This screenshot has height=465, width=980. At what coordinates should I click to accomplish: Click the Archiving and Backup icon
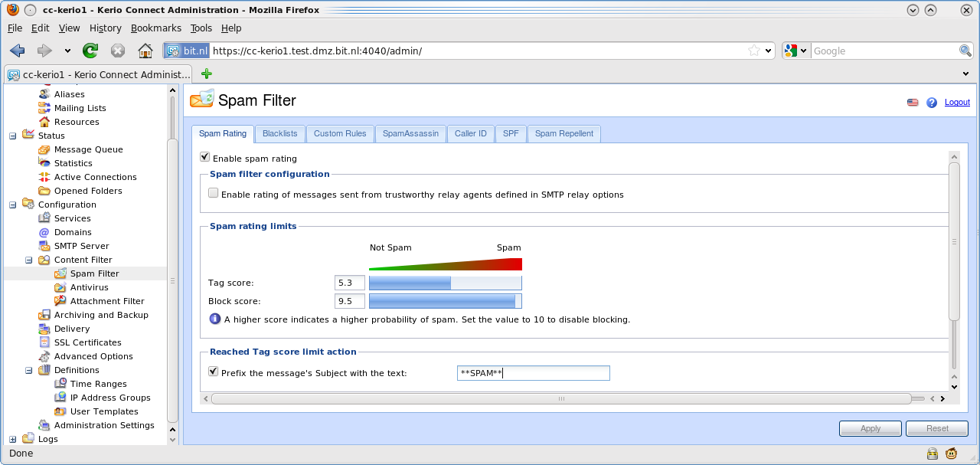click(44, 315)
